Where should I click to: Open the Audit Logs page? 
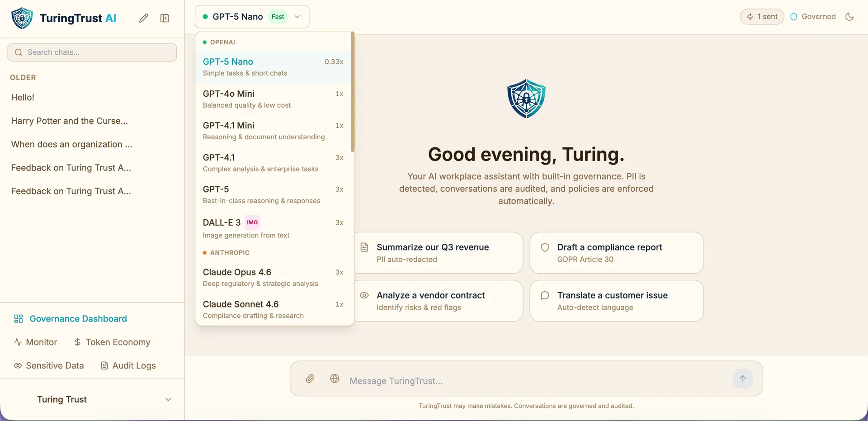click(x=128, y=366)
